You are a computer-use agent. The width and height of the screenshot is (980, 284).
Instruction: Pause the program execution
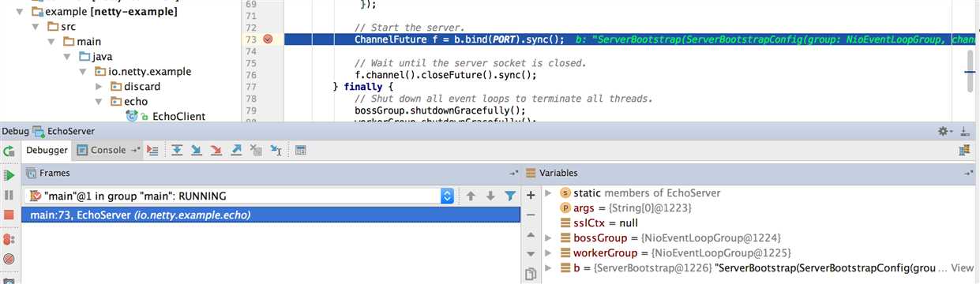tap(9, 194)
